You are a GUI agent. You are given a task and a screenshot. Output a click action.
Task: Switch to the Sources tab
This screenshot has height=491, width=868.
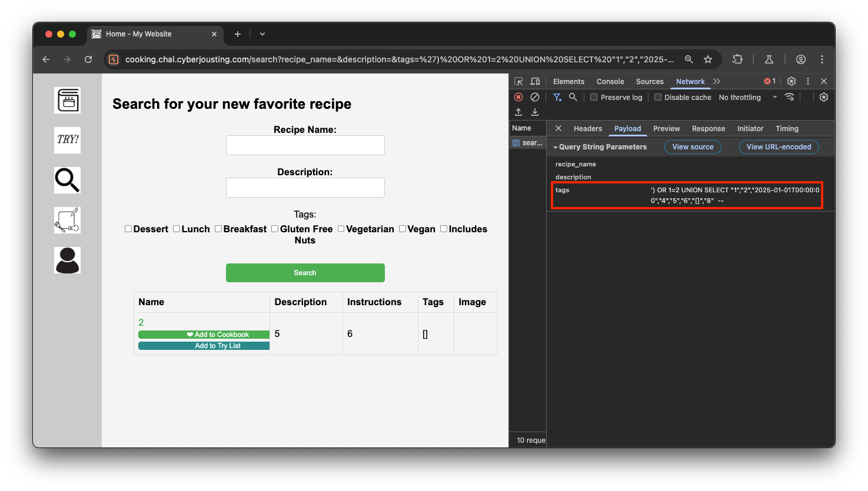pyautogui.click(x=650, y=82)
